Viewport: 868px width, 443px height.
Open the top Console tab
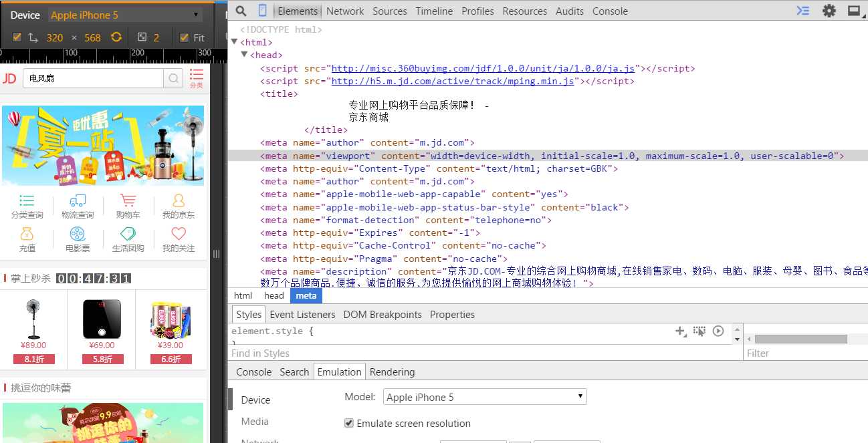[x=610, y=11]
